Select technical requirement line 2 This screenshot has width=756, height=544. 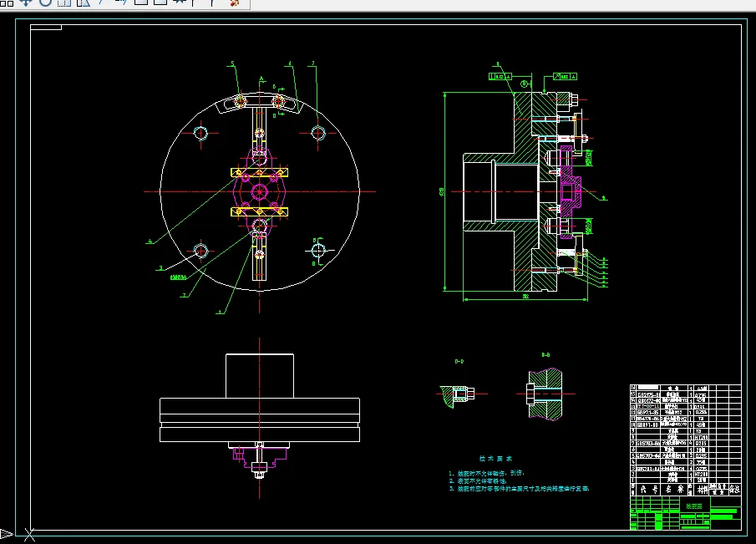point(478,480)
